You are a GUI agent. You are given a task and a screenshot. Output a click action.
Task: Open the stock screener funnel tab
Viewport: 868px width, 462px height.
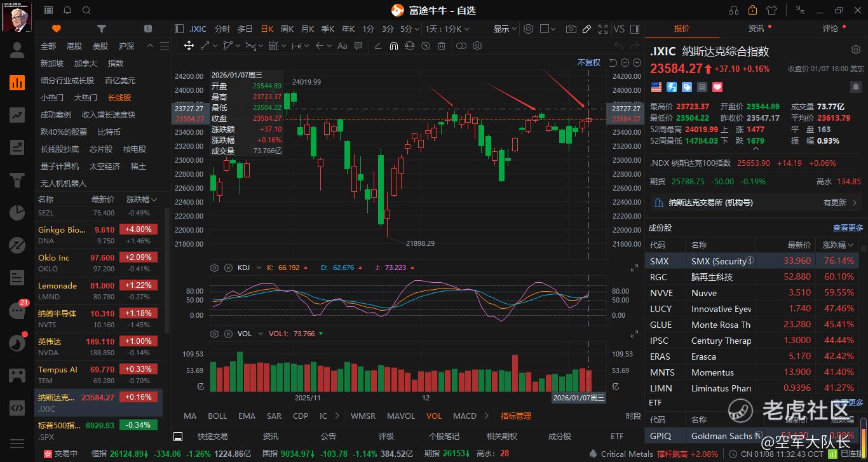pyautogui.click(x=102, y=29)
